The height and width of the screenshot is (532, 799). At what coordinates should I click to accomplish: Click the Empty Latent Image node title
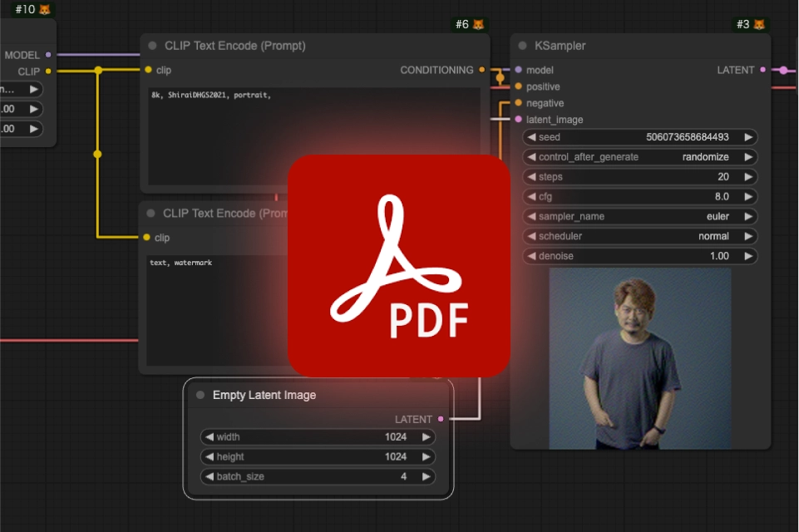264,395
